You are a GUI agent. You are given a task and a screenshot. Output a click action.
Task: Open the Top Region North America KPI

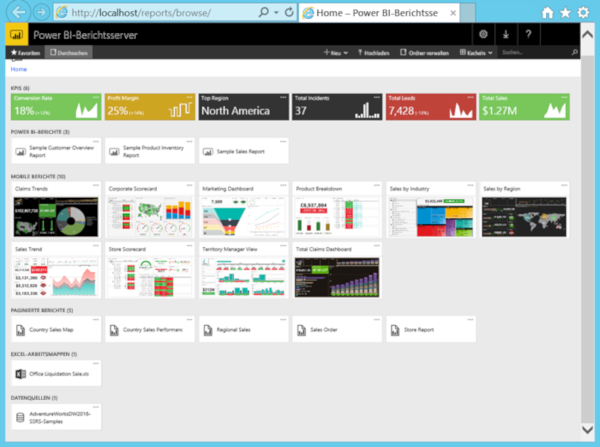click(x=244, y=107)
